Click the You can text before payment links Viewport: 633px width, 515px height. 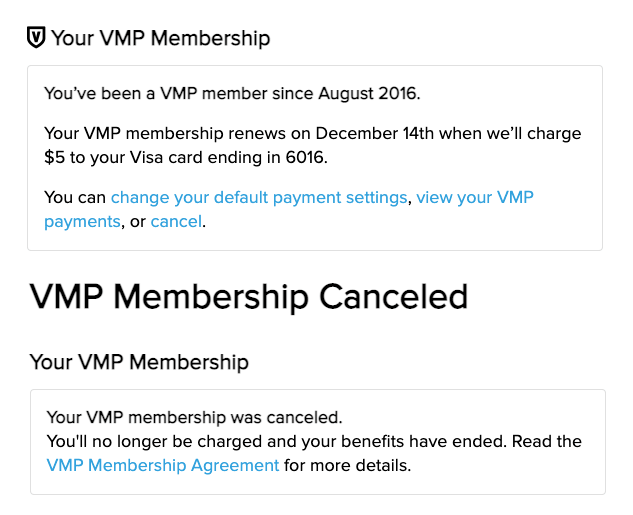click(75, 197)
